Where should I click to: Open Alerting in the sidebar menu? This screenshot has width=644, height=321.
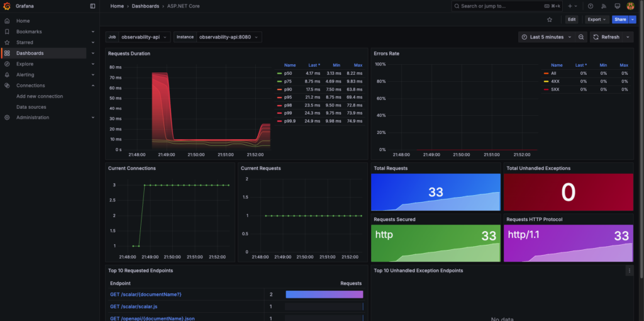[25, 75]
